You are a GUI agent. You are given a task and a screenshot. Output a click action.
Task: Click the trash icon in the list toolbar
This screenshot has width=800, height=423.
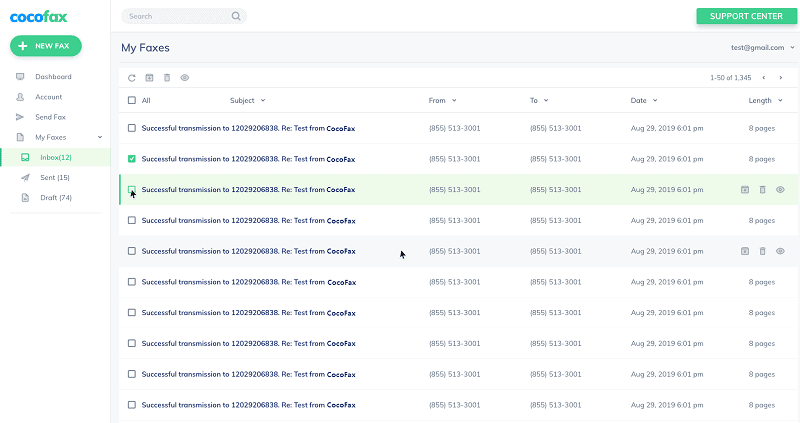click(167, 78)
